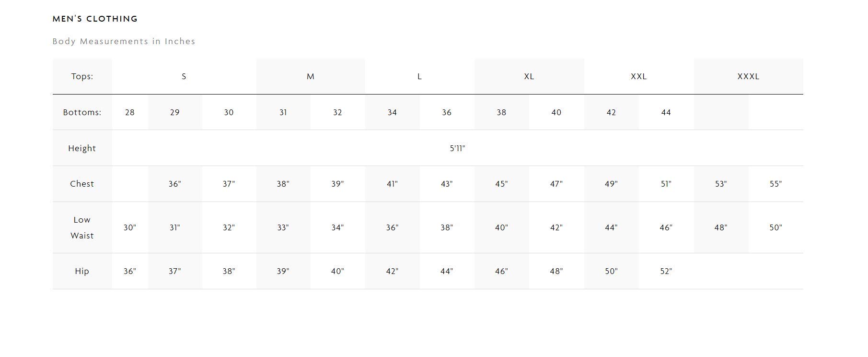Click the S tops size header

coord(184,76)
